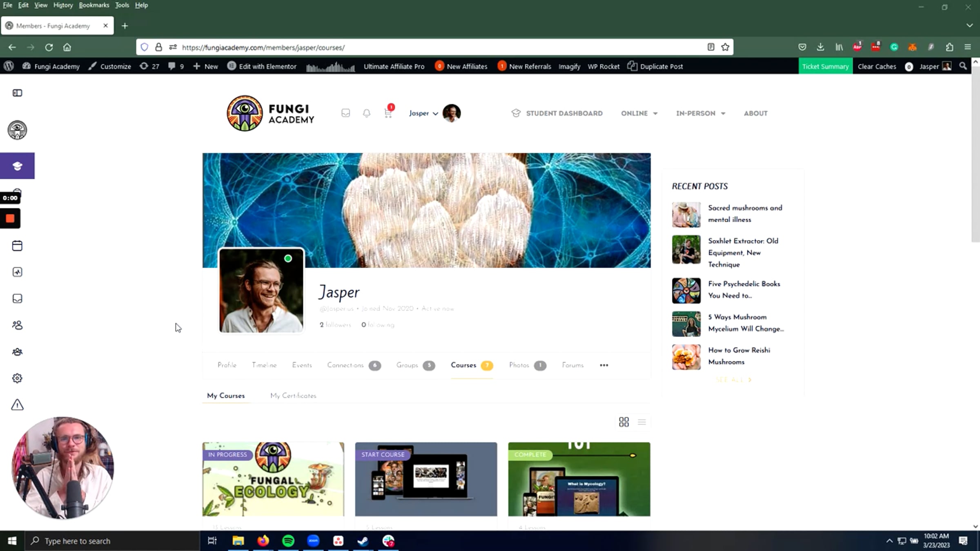Open the inbox messages icon in header
Image resolution: width=980 pixels, height=551 pixels.
[x=345, y=113]
